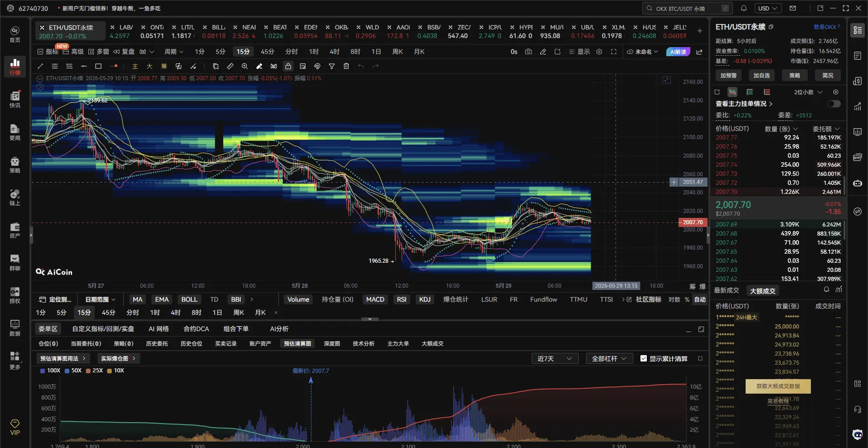This screenshot has height=448, width=868.
Task: Click the AI解读 button
Action: (x=678, y=52)
